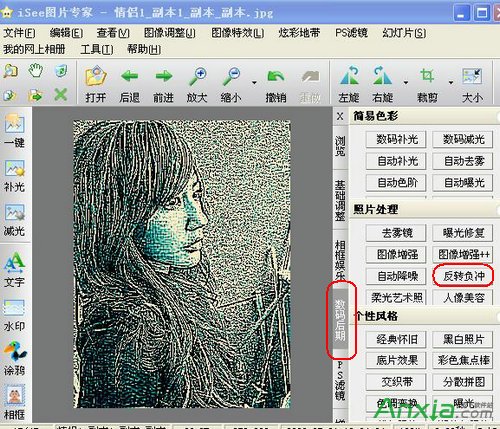Click the 图像增强++ button
The height and width of the screenshot is (429, 500).
(463, 255)
